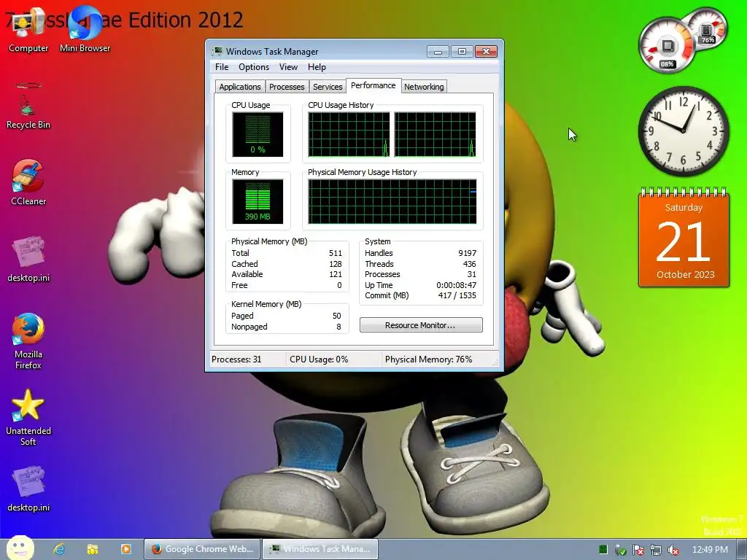Screen dimensions: 747x560
Task: Click the Nonpaged kernel memory value 8
Action: [x=338, y=327]
